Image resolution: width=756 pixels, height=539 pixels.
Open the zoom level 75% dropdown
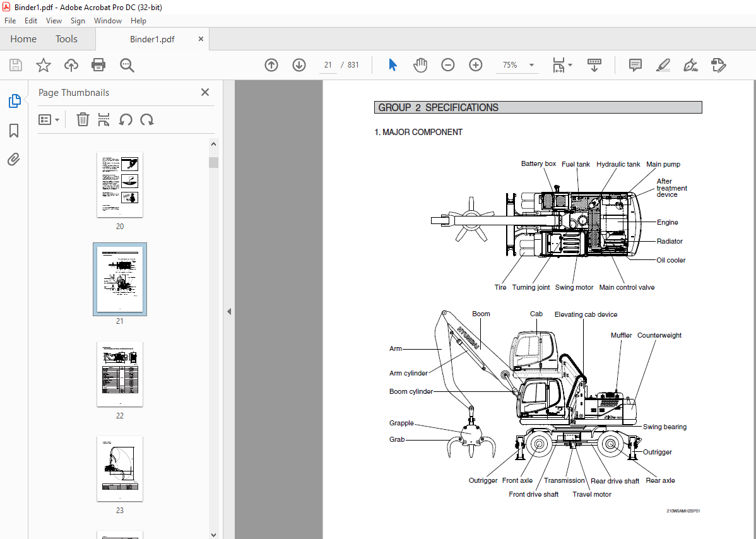[x=531, y=65]
